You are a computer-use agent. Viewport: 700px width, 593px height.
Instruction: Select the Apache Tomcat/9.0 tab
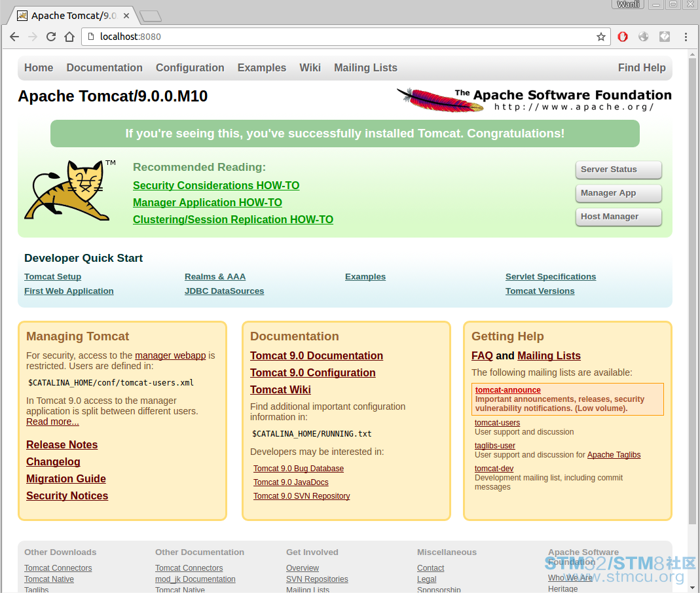pos(73,16)
